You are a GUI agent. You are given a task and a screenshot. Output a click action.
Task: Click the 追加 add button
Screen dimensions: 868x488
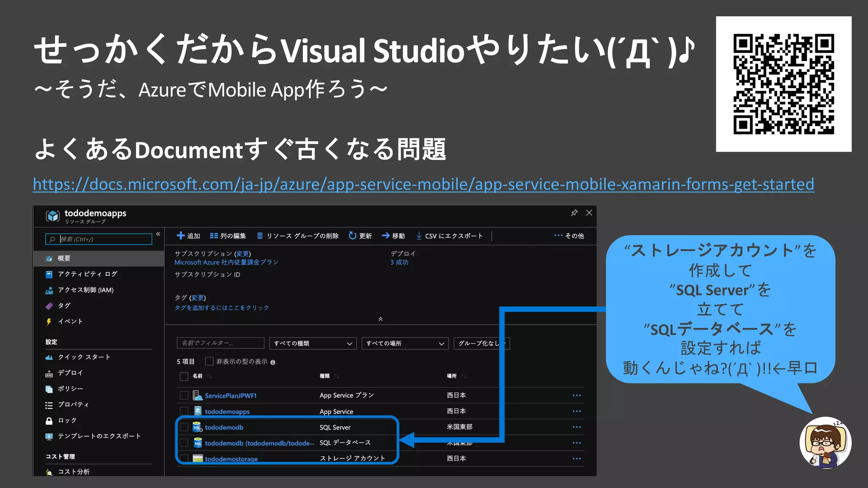188,236
